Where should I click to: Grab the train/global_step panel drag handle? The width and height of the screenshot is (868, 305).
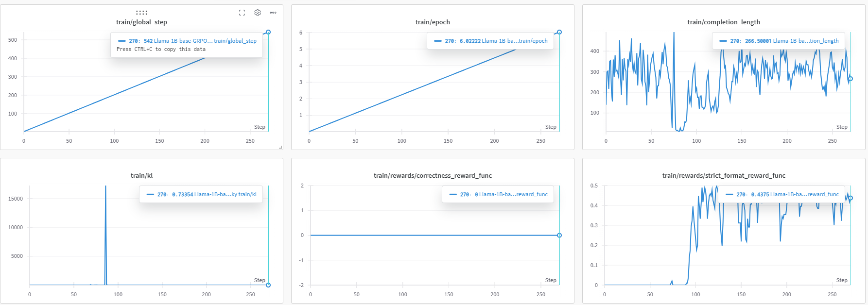coord(141,13)
